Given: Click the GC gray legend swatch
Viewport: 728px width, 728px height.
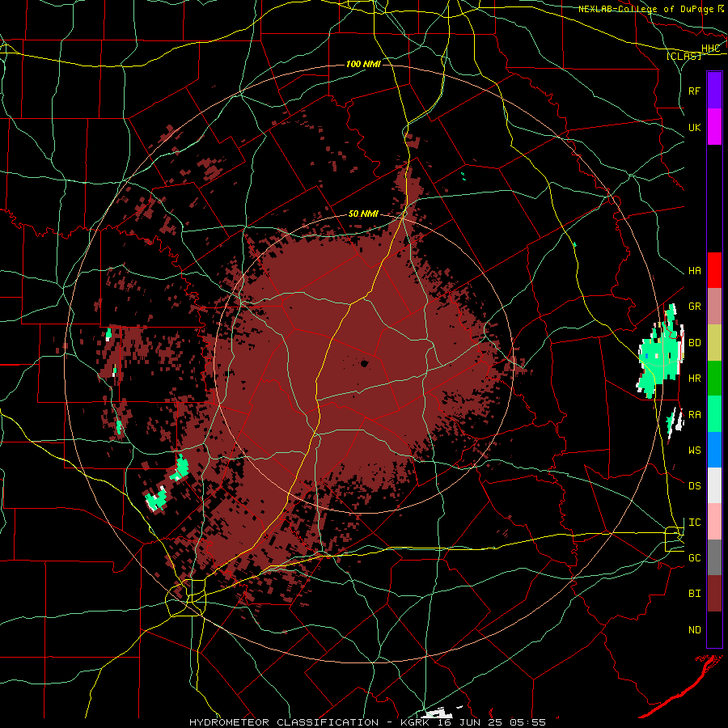Looking at the screenshot, I should (714, 557).
